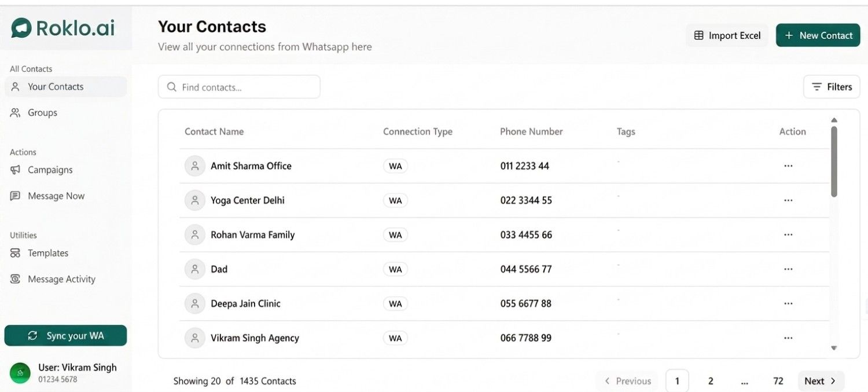Click phone number 033 4455 66

pyautogui.click(x=526, y=235)
